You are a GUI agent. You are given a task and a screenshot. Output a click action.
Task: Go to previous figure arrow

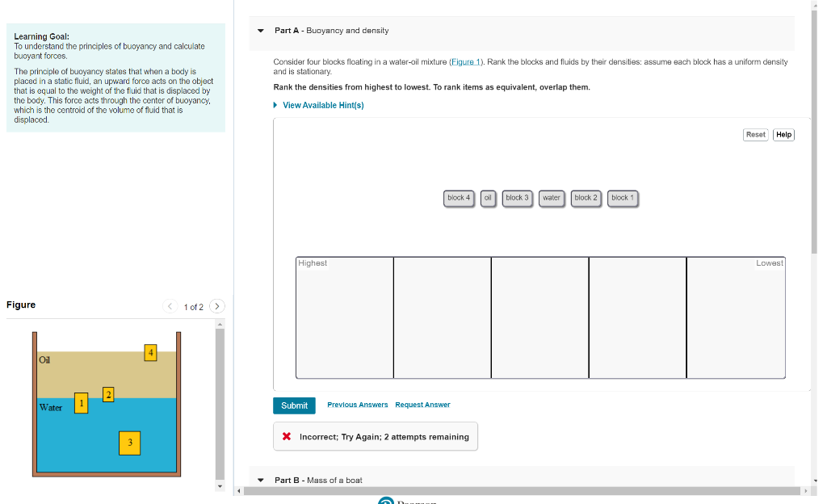click(170, 306)
